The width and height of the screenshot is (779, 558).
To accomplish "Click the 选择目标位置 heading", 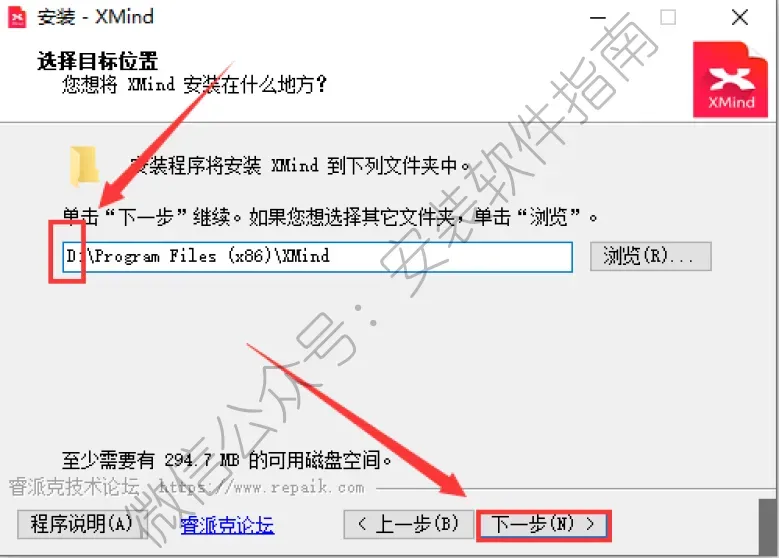I will tap(98, 62).
